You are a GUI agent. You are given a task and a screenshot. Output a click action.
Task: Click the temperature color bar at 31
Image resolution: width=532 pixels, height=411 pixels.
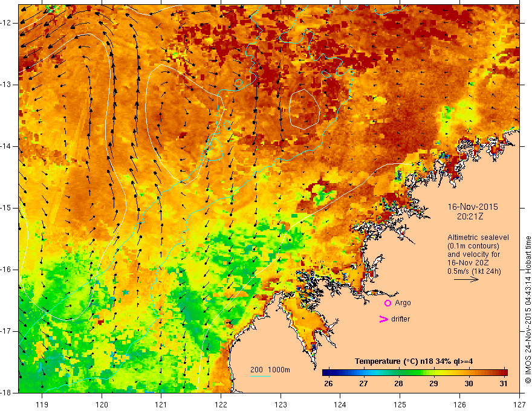point(504,373)
